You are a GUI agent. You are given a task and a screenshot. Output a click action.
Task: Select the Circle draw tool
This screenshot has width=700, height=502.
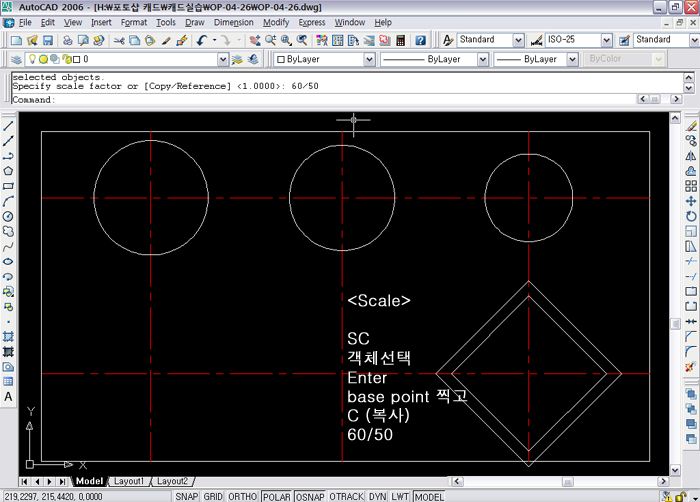(x=8, y=217)
